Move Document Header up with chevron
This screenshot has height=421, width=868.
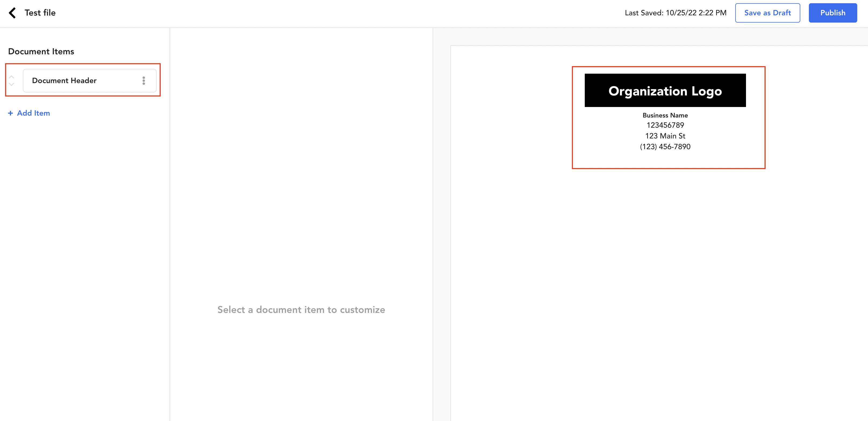[x=12, y=77]
